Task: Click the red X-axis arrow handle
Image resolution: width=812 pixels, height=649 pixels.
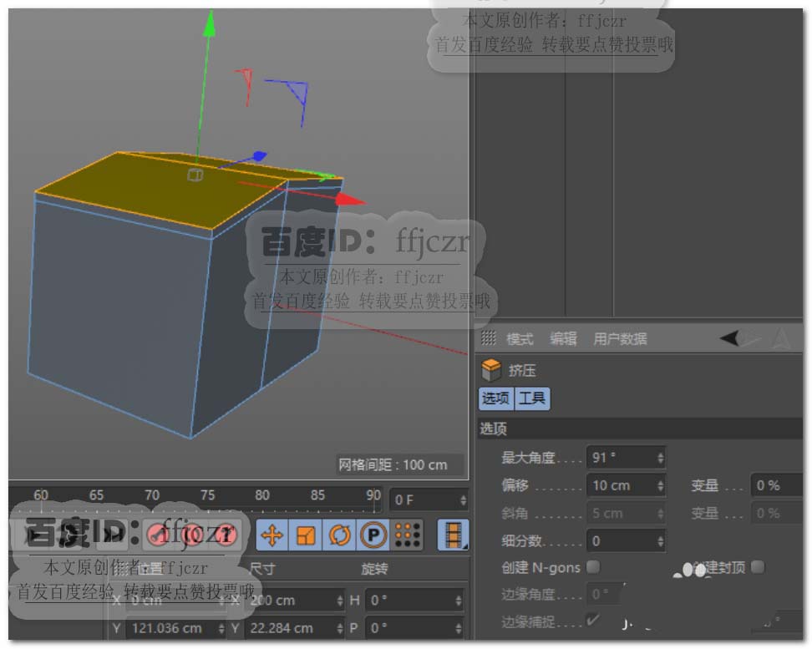Action: (x=351, y=200)
